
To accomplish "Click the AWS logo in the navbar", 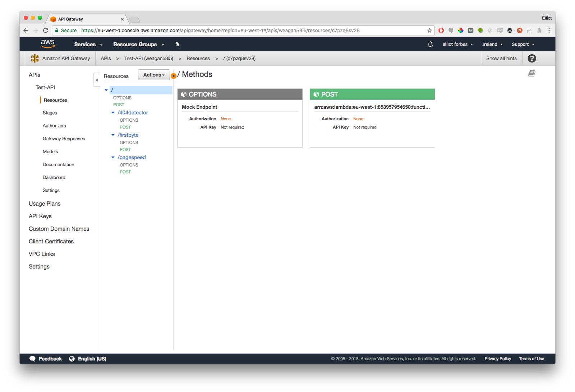I will pos(48,44).
